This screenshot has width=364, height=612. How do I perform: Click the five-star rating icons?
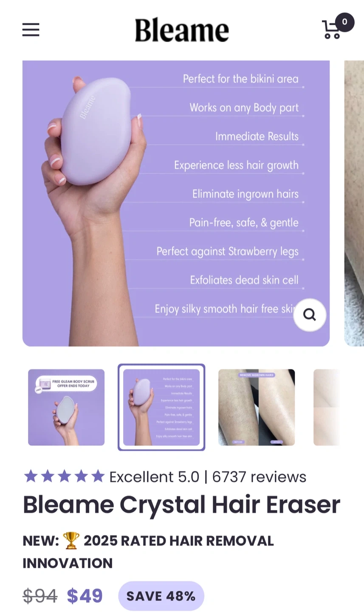coord(64,476)
